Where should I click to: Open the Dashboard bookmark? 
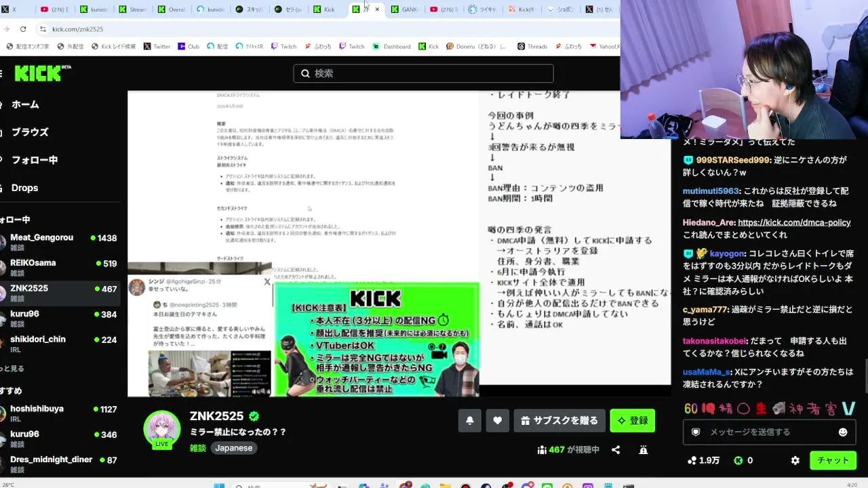(391, 47)
